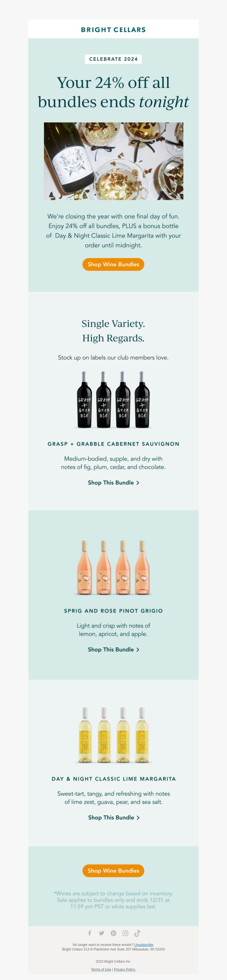Click the champagne glasses hero image
Image resolution: width=227 pixels, height=980 pixels.
pos(113,161)
